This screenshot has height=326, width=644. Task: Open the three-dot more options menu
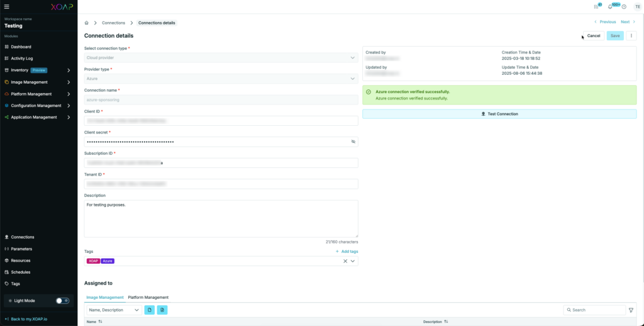[632, 36]
